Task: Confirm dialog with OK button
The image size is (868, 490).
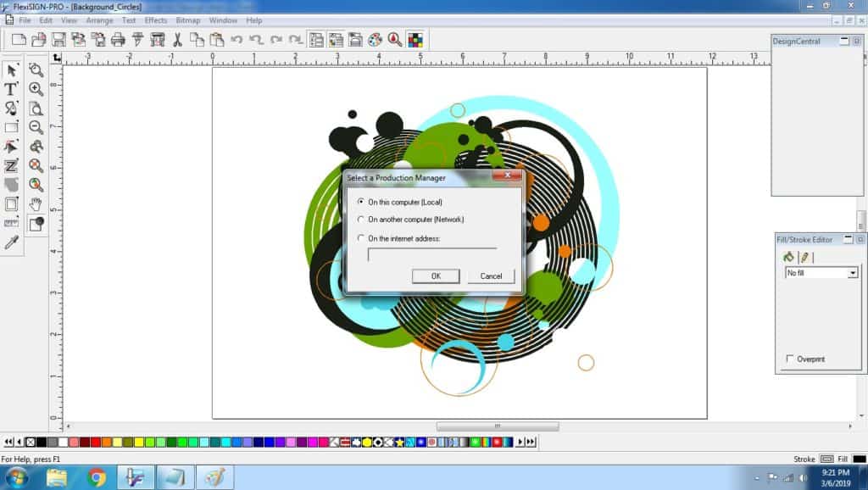Action: click(x=436, y=276)
